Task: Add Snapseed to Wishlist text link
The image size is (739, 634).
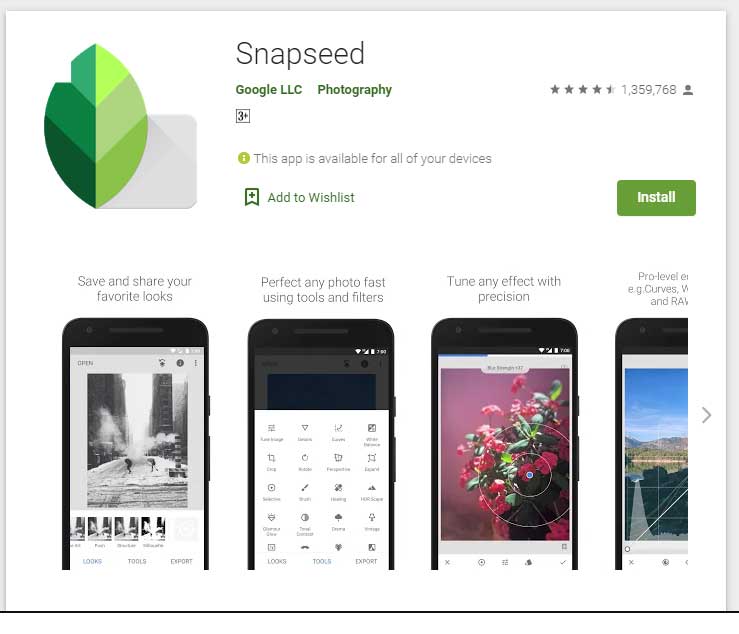Action: 311,198
